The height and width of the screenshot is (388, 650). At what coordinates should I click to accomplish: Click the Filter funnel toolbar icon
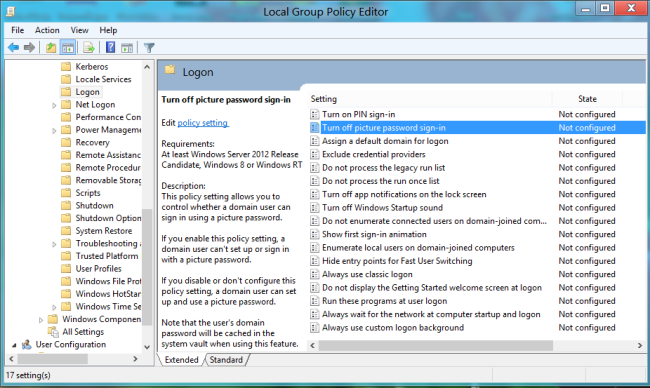[149, 48]
